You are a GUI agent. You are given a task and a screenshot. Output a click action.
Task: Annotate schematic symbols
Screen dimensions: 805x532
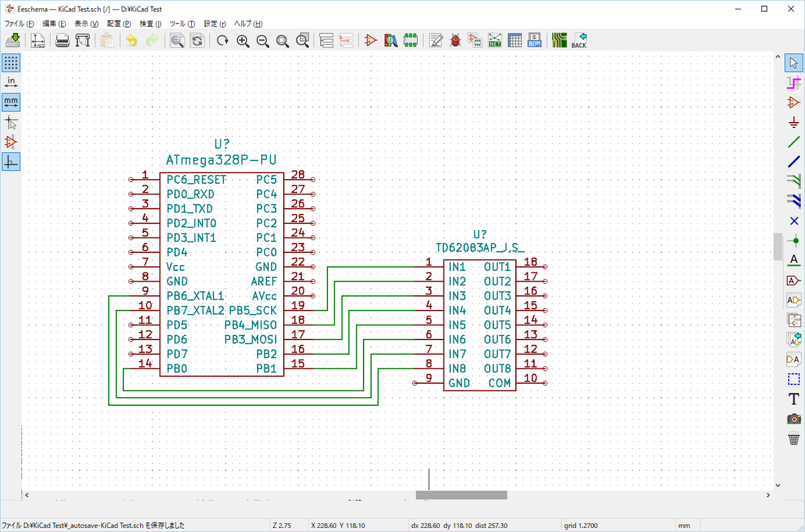(436, 40)
